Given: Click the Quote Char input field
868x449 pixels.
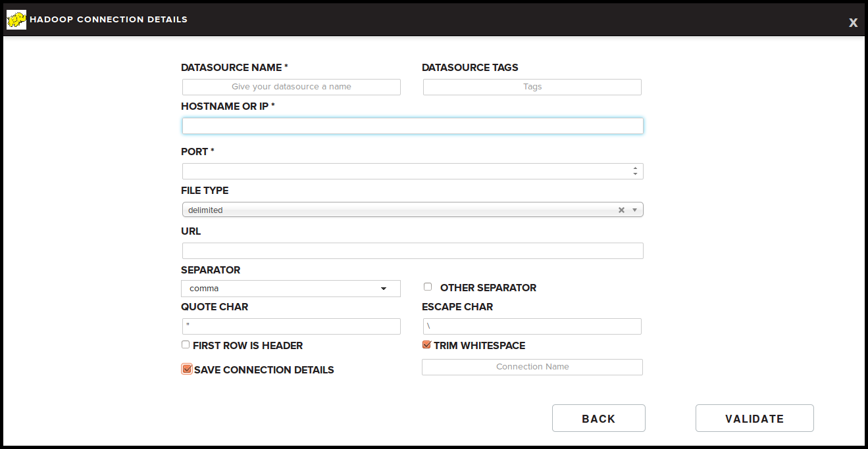Looking at the screenshot, I should tap(292, 326).
